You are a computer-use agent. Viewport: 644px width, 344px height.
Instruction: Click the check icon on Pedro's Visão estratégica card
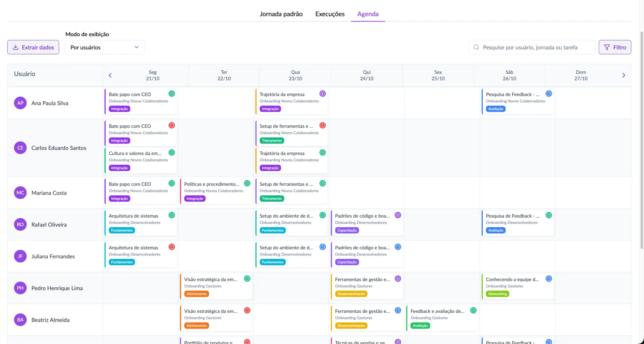pyautogui.click(x=247, y=279)
